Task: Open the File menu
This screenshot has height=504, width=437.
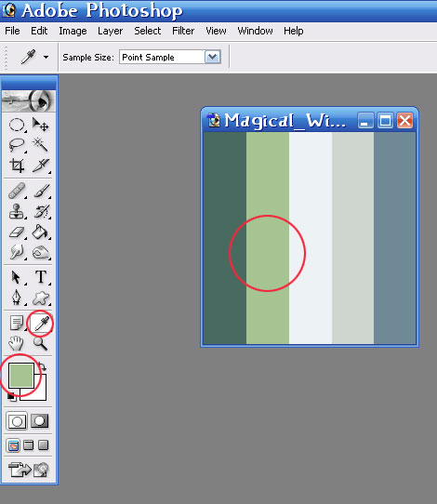Action: click(x=12, y=31)
